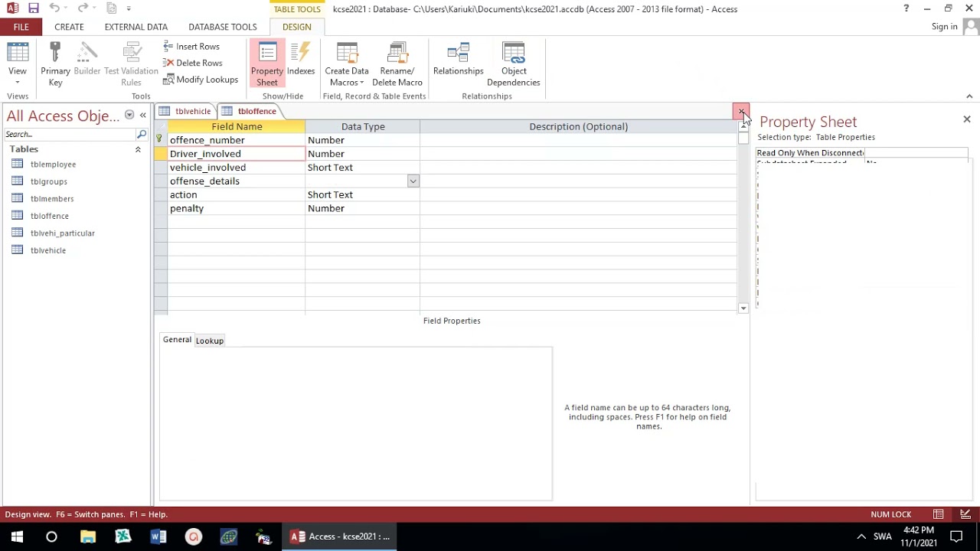The height and width of the screenshot is (551, 980).
Task: Open tblgroups table
Action: click(49, 181)
